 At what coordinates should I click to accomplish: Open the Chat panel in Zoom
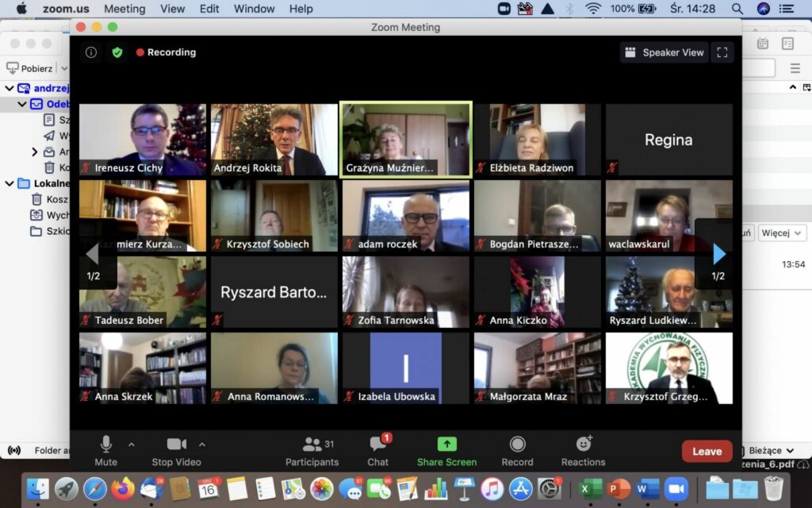pyautogui.click(x=378, y=451)
